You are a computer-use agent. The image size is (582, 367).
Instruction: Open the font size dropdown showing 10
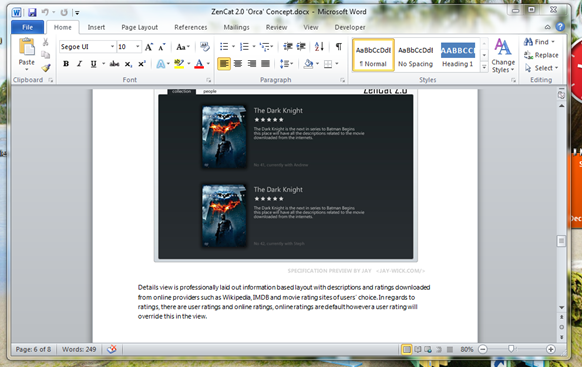point(138,47)
